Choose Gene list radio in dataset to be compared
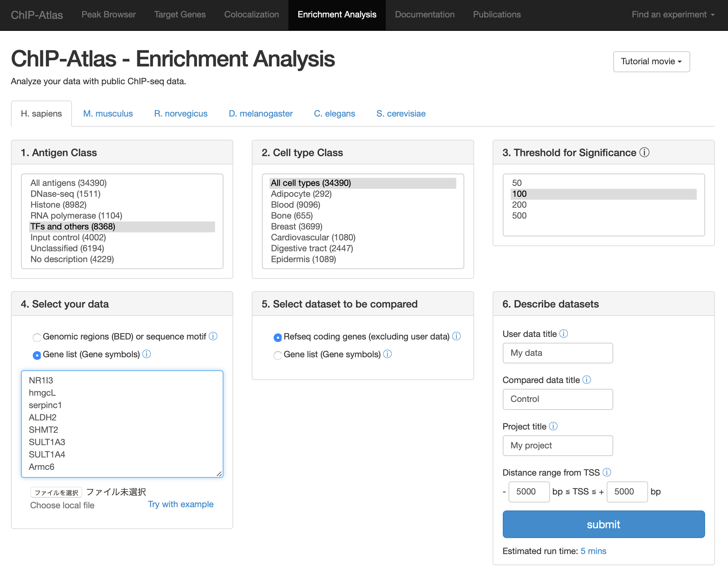 [x=278, y=355]
